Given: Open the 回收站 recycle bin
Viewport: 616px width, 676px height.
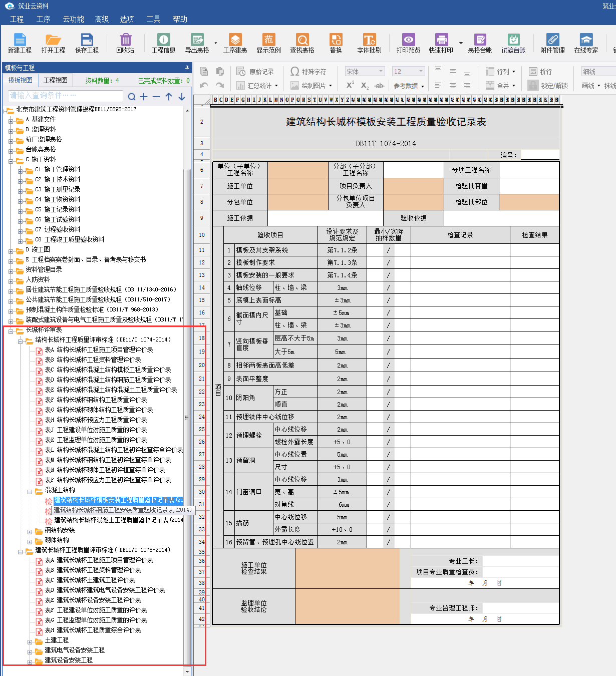Looking at the screenshot, I should coord(125,43).
